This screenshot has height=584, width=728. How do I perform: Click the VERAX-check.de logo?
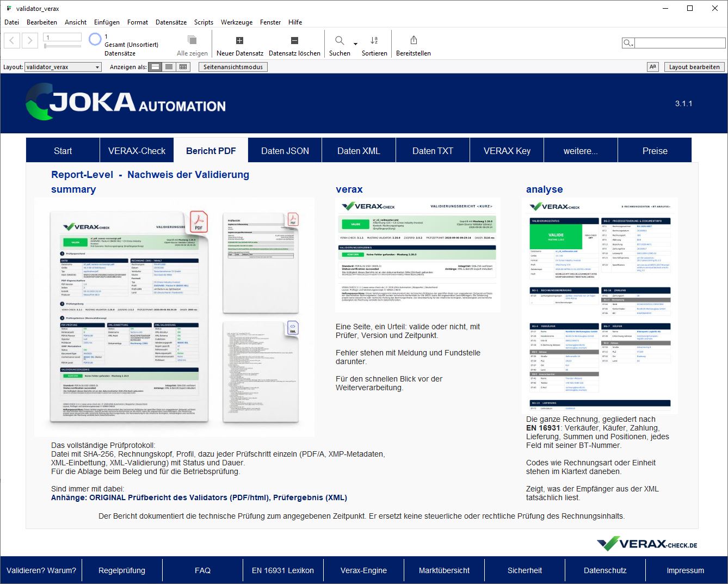(x=647, y=544)
